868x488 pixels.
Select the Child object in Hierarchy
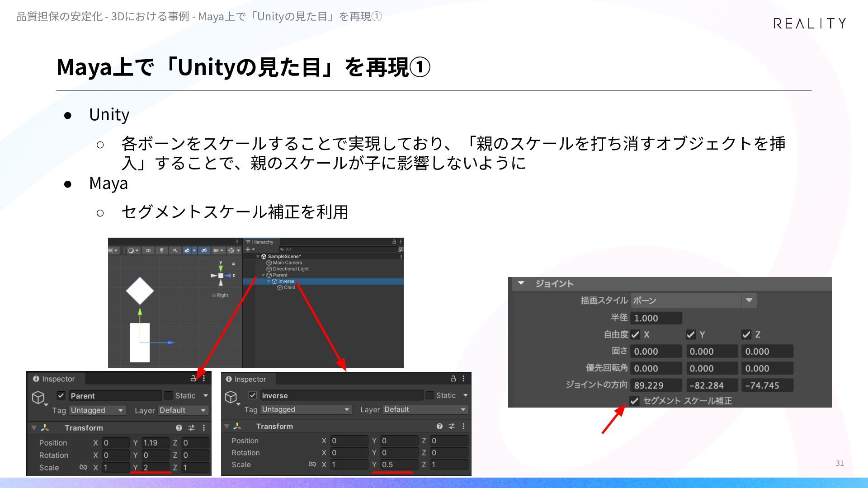tap(286, 287)
